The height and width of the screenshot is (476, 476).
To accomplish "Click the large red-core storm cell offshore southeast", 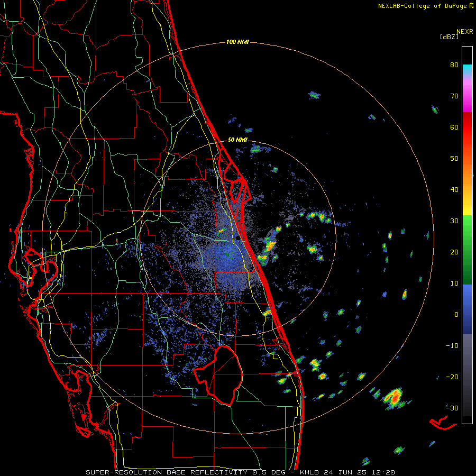I will click(394, 397).
